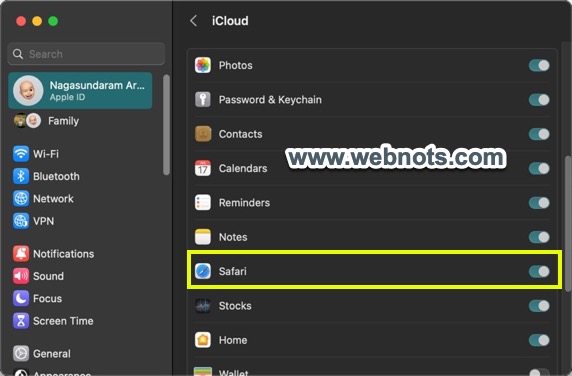Click the Sound speaker icon
This screenshot has height=376, width=572.
pos(21,276)
